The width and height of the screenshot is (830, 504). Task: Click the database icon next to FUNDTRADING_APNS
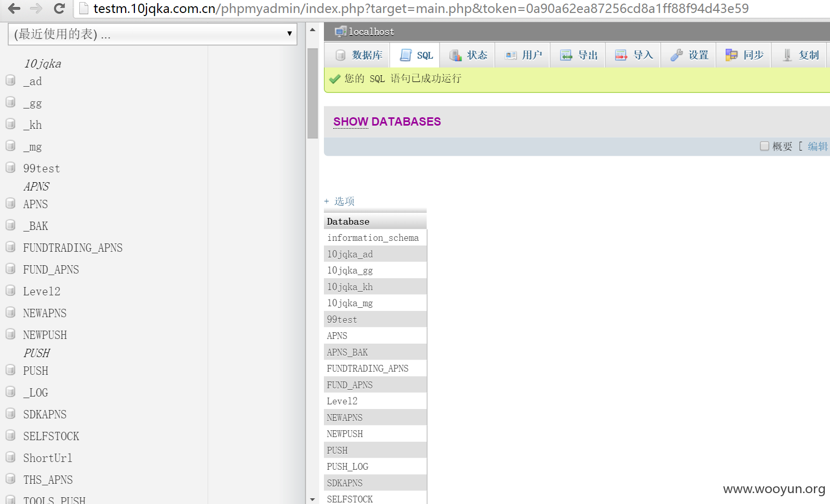tap(10, 247)
